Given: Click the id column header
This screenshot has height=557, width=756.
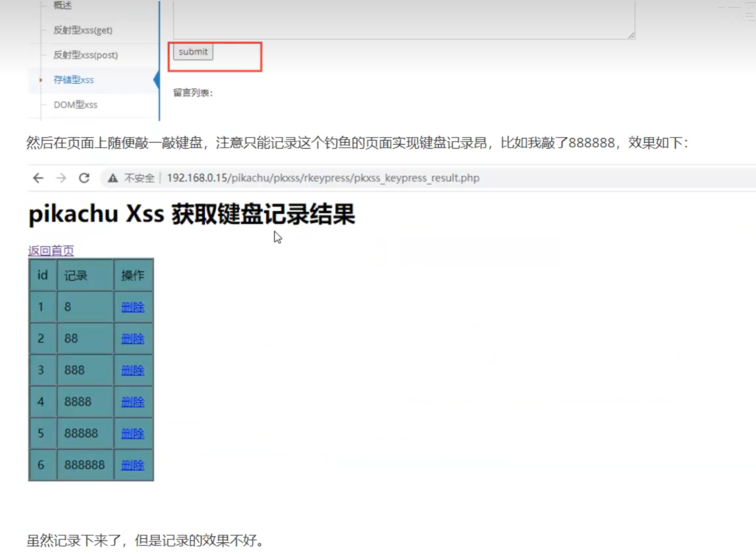Looking at the screenshot, I should [43, 275].
